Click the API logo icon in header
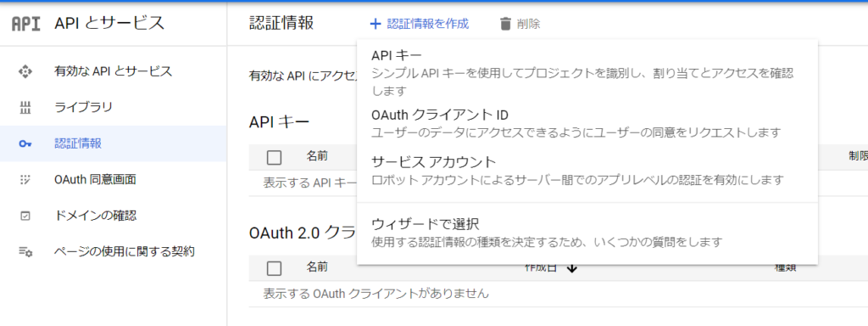Screen dimensions: 868x326 click(26, 24)
